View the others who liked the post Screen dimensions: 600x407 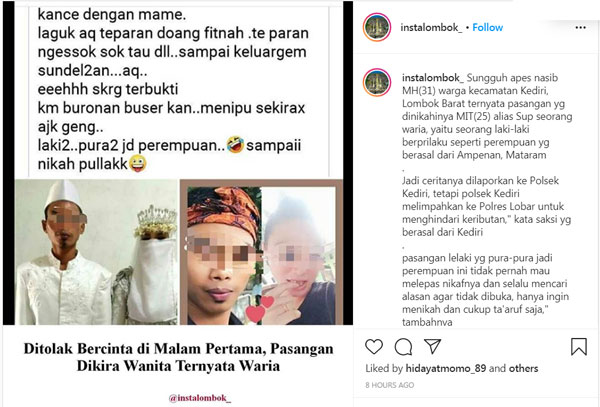[x=523, y=368]
